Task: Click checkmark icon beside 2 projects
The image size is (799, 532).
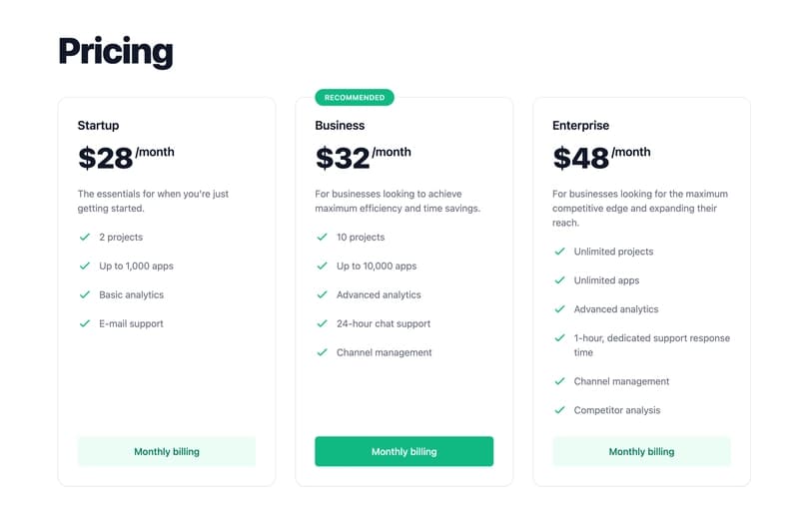Action: point(85,238)
